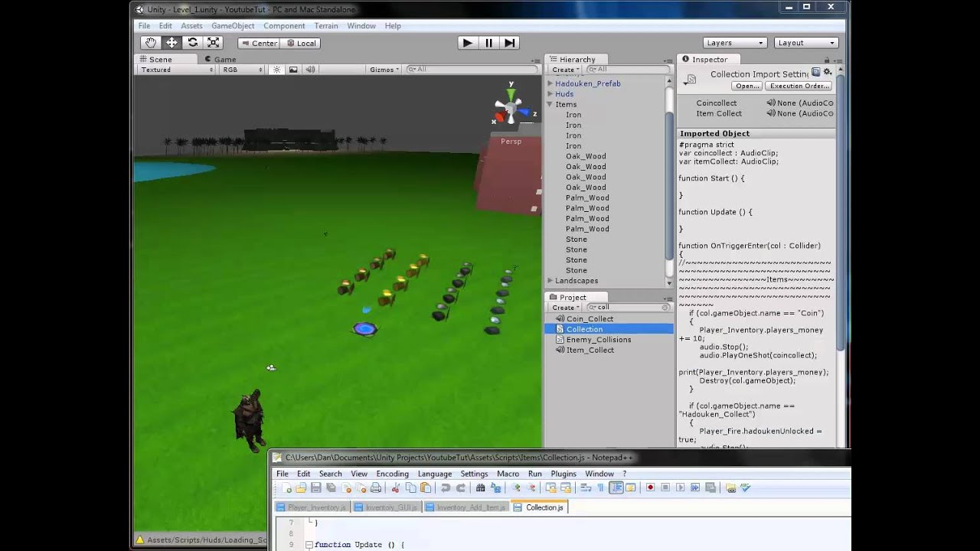The height and width of the screenshot is (551, 980).
Task: Click the Execution Order... button
Action: click(799, 86)
